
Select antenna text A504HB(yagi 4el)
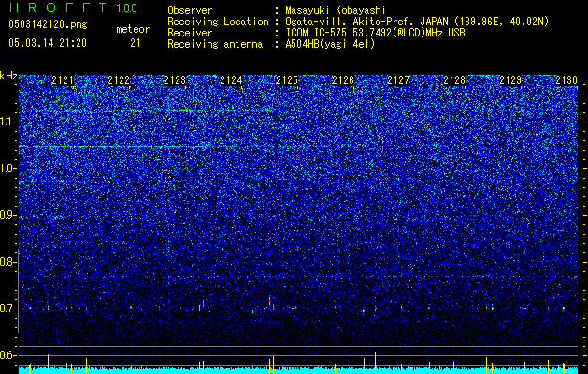(x=330, y=44)
